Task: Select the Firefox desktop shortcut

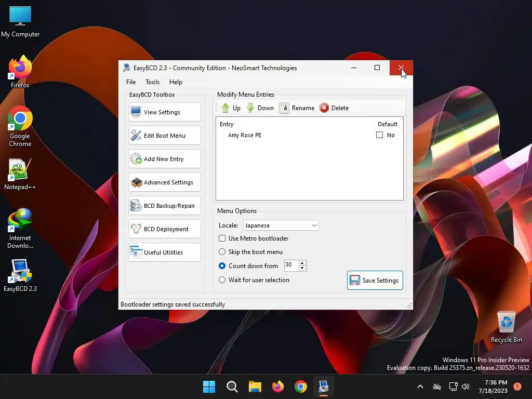Action: (20, 72)
